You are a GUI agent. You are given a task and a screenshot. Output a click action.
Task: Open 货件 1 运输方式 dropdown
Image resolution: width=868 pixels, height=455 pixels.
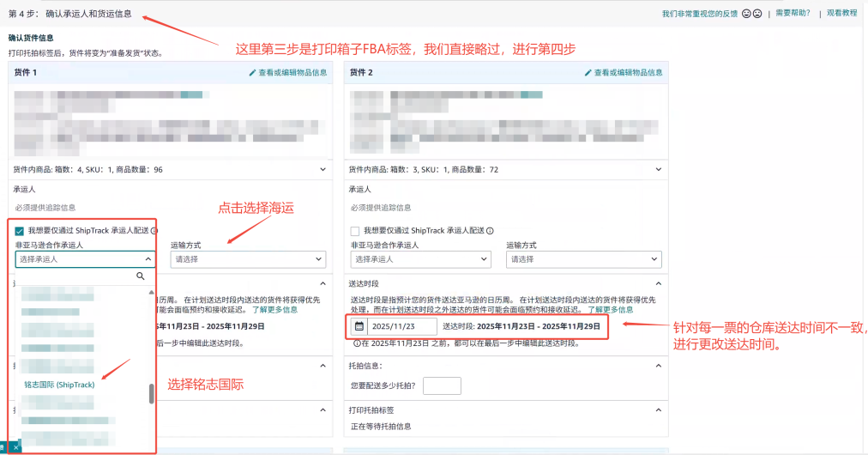pos(248,259)
